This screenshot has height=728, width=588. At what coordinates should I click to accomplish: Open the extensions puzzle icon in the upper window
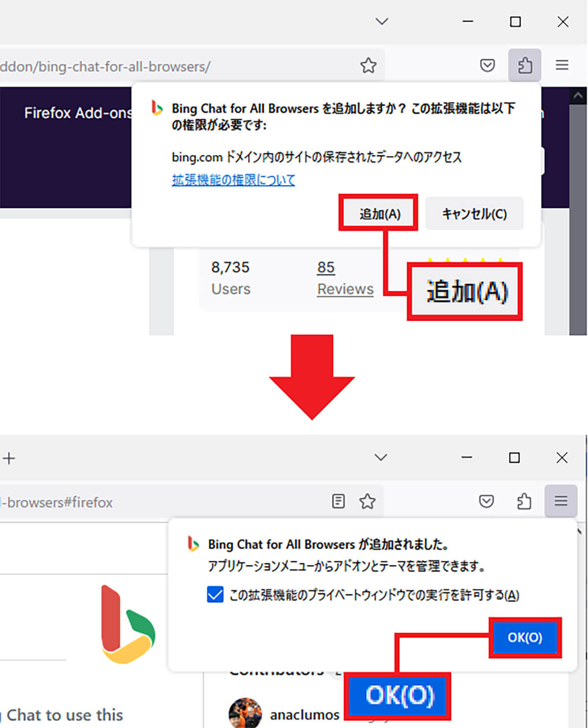point(525,65)
